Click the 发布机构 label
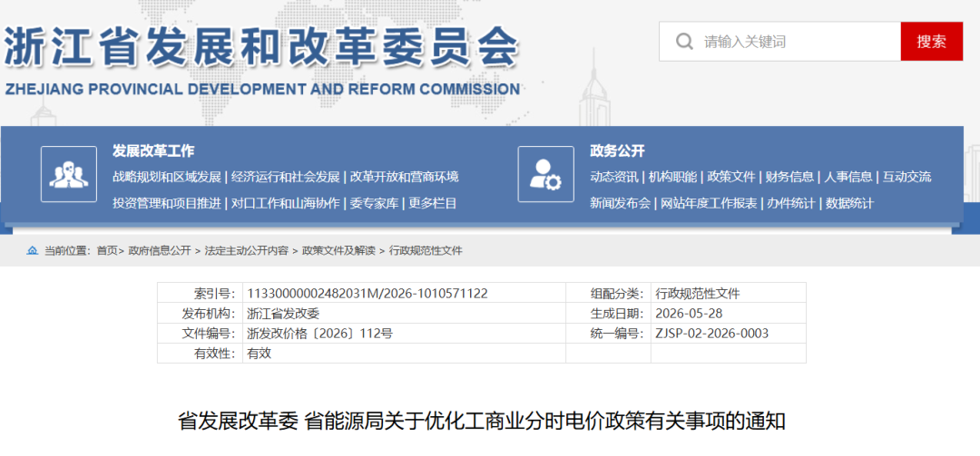This screenshot has width=980, height=456. 210,313
